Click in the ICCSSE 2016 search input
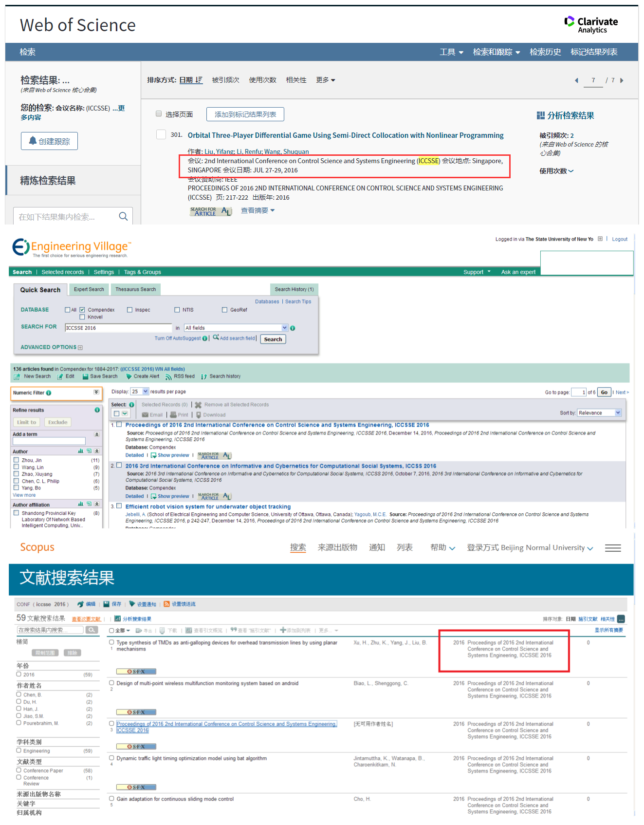The height and width of the screenshot is (825, 644). 118,328
